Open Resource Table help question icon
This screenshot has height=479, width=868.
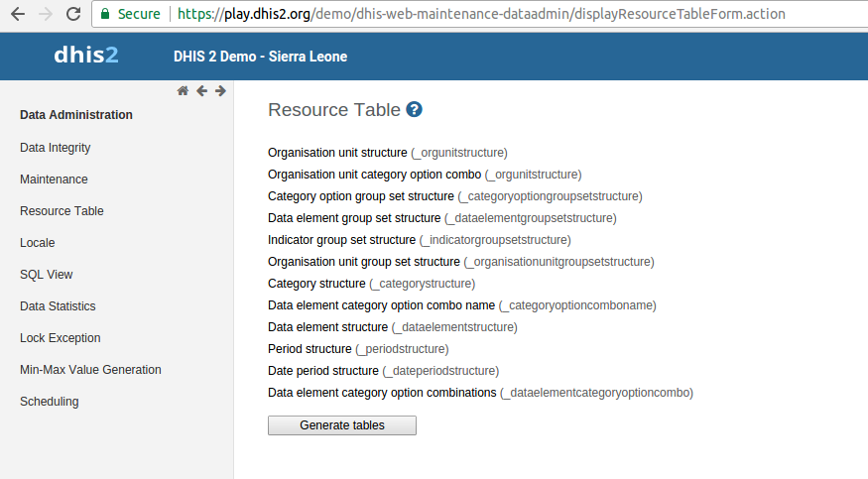pyautogui.click(x=415, y=110)
